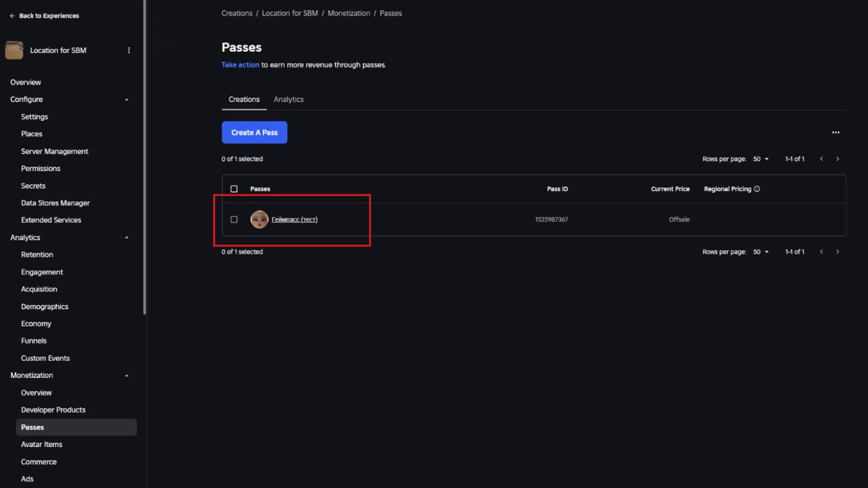Collapse the Configure sidebar section
Viewport: 868px width, 488px height.
pyautogui.click(x=127, y=100)
